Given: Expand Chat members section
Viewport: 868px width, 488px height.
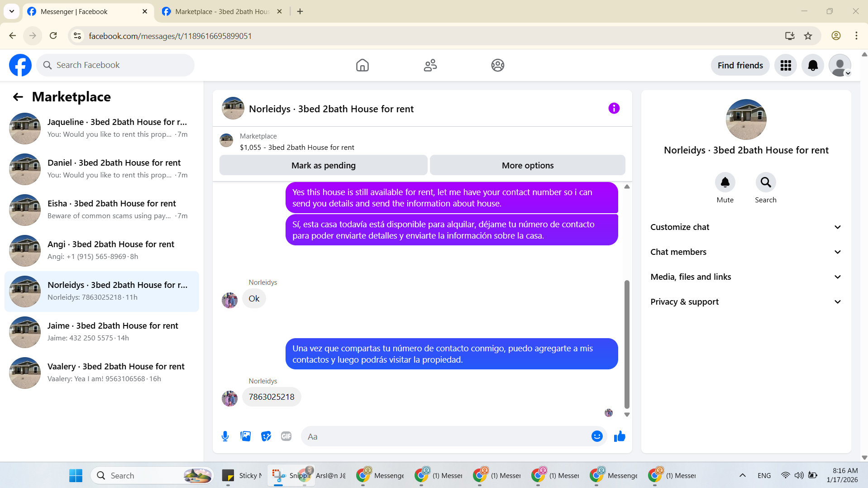Looking at the screenshot, I should coord(746,252).
